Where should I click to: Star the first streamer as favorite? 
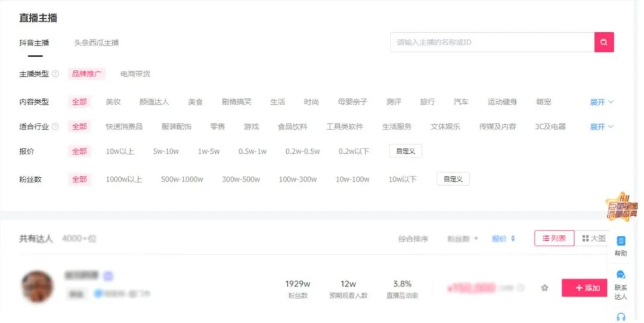(x=544, y=288)
